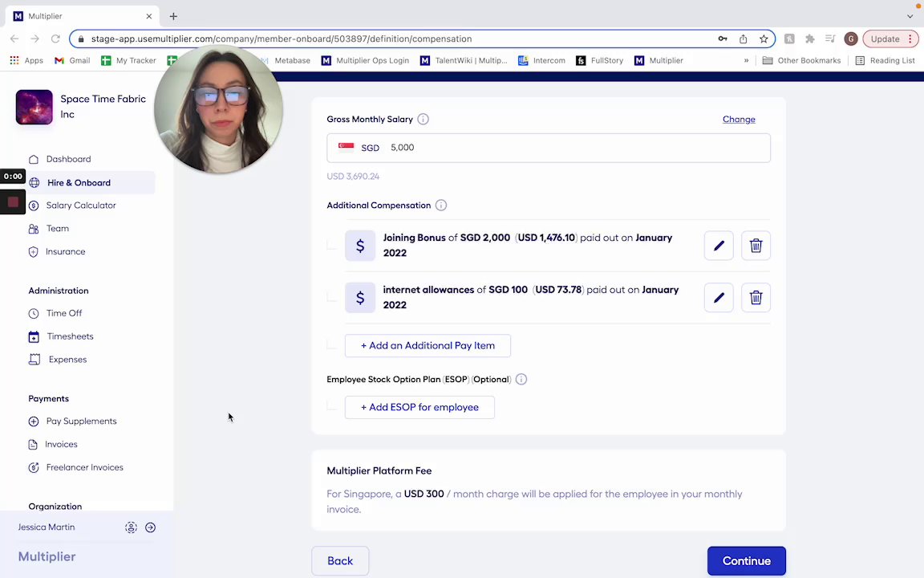Open Time Off under Administration
924x578 pixels.
click(63, 313)
